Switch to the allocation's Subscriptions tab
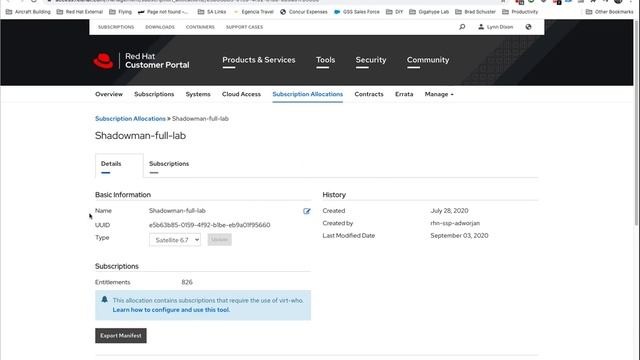 coord(169,164)
